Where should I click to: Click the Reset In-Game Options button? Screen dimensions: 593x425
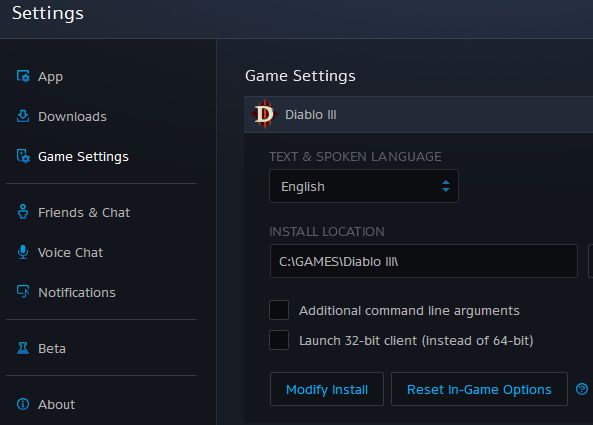(479, 389)
